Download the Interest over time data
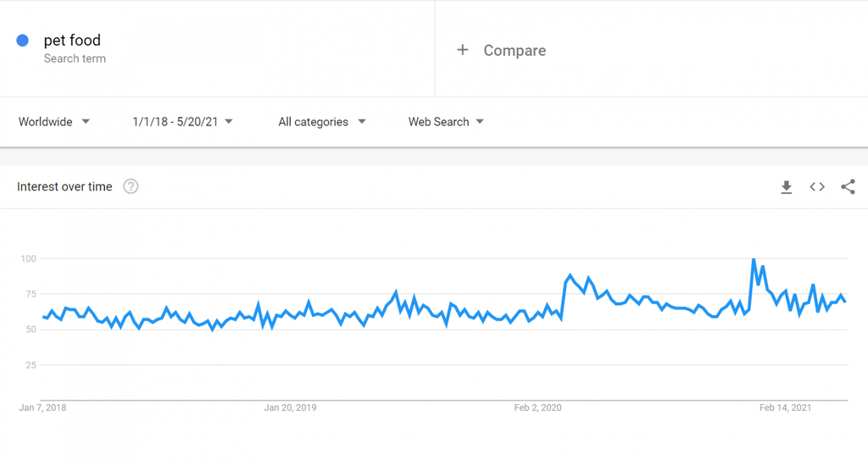The image size is (868, 465). coord(787,187)
